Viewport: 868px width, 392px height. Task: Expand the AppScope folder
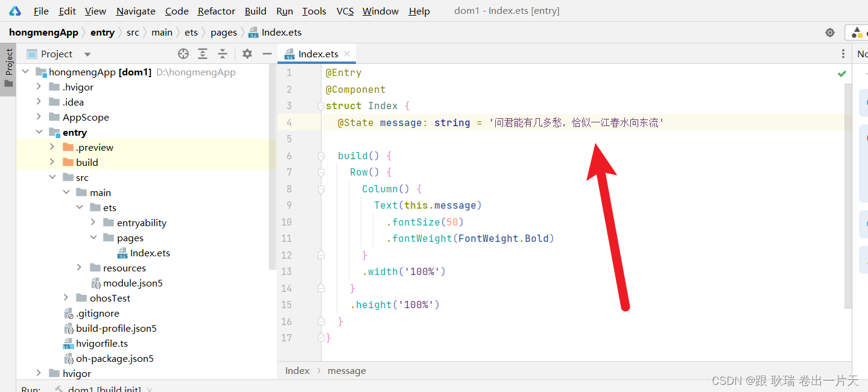coord(39,117)
